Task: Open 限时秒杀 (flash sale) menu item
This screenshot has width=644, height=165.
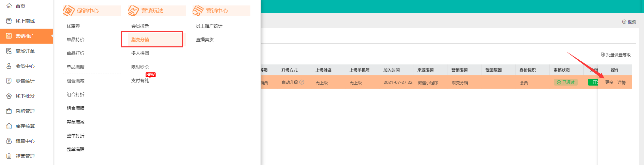Action: click(140, 67)
